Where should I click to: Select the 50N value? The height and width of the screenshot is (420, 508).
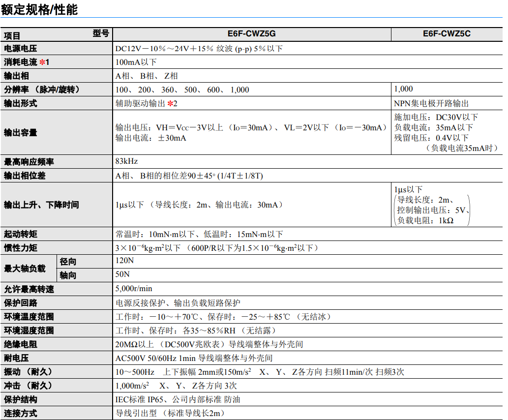coord(122,274)
